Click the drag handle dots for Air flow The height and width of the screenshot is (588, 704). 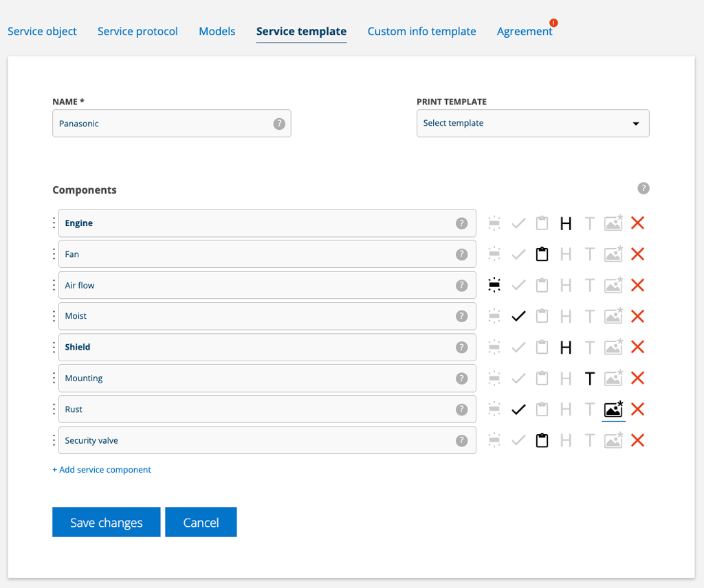(x=54, y=285)
